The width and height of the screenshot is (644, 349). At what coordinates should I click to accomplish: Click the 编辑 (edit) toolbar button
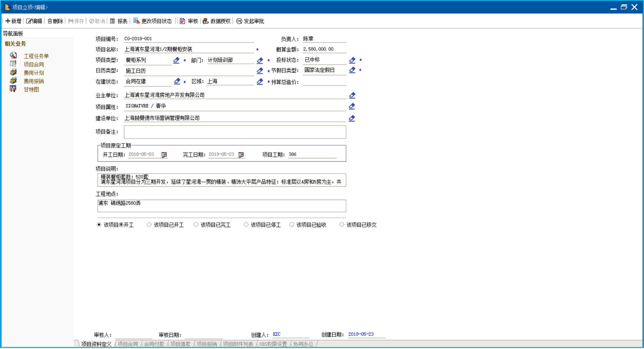(34, 21)
